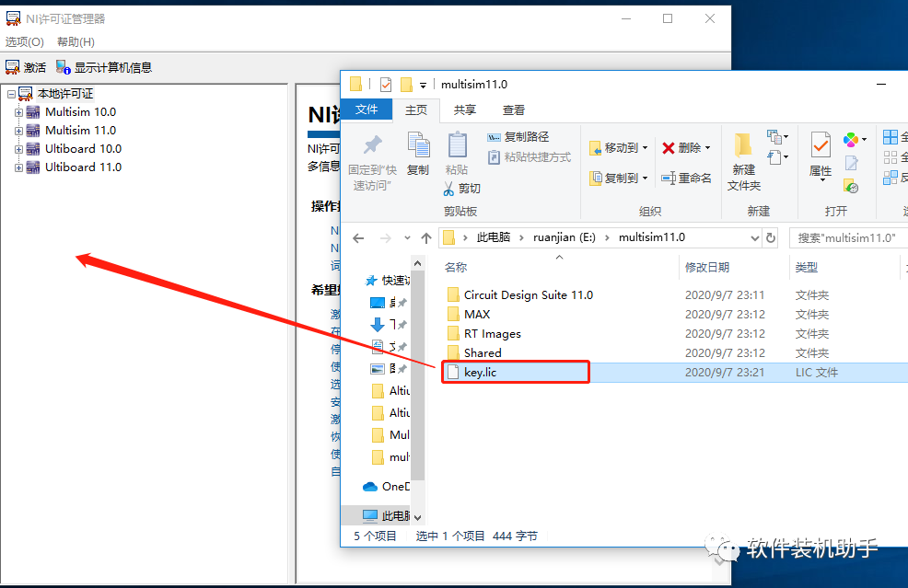908x588 pixels.
Task: Click ruanjian (E:) in address breadcrumb
Action: [564, 237]
